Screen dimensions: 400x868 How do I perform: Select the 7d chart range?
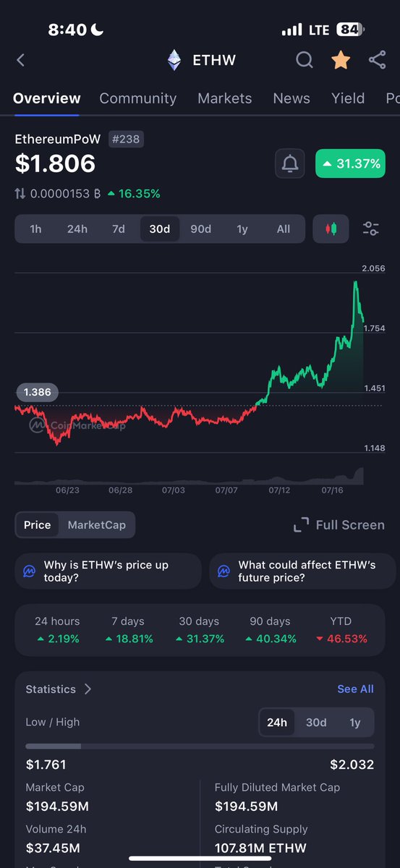point(118,229)
